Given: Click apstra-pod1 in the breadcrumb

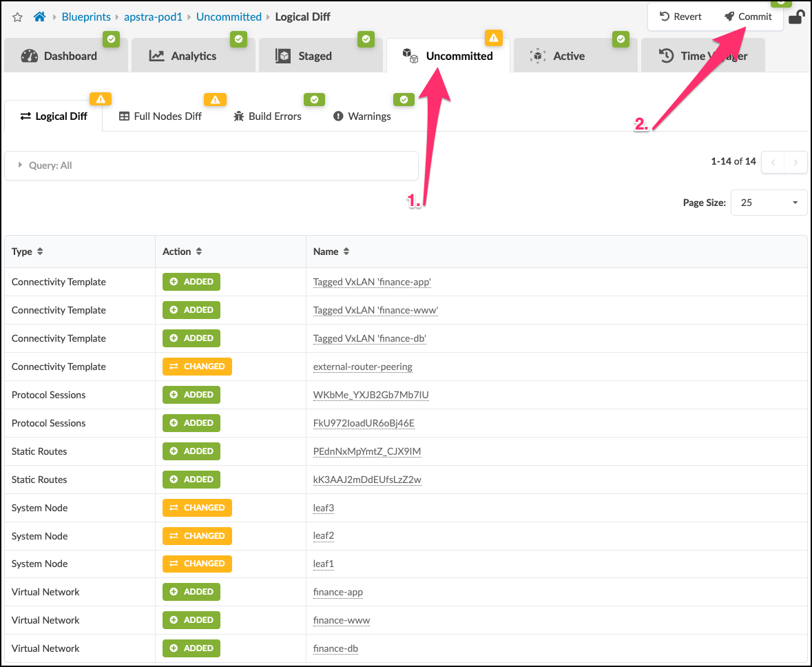Looking at the screenshot, I should [153, 17].
